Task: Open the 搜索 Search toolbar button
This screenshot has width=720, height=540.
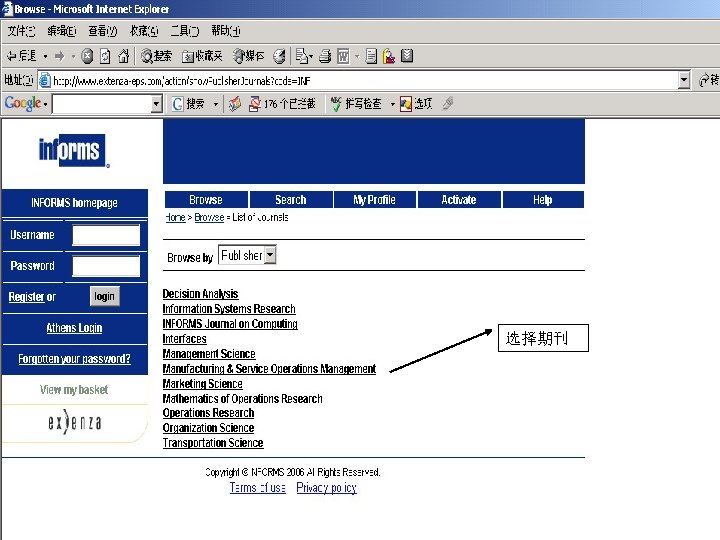Action: pos(157,56)
